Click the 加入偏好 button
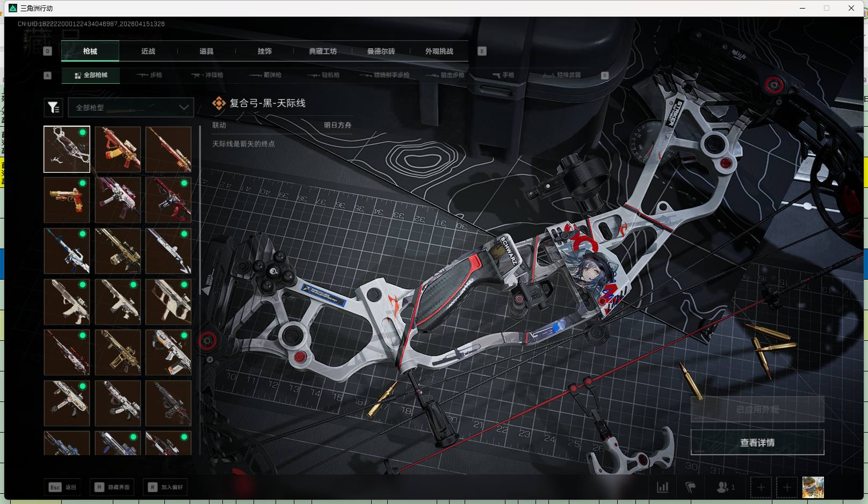 [165, 487]
